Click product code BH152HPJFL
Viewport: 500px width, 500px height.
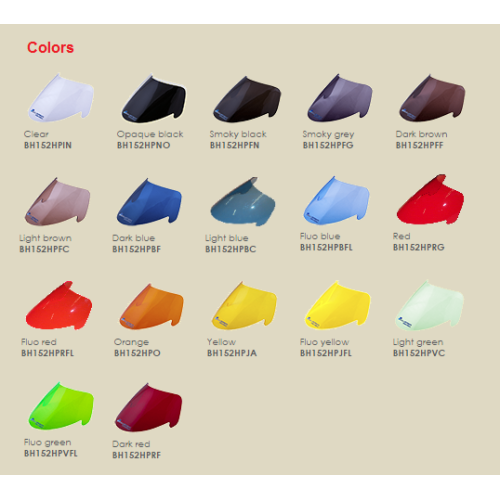pos(326,353)
